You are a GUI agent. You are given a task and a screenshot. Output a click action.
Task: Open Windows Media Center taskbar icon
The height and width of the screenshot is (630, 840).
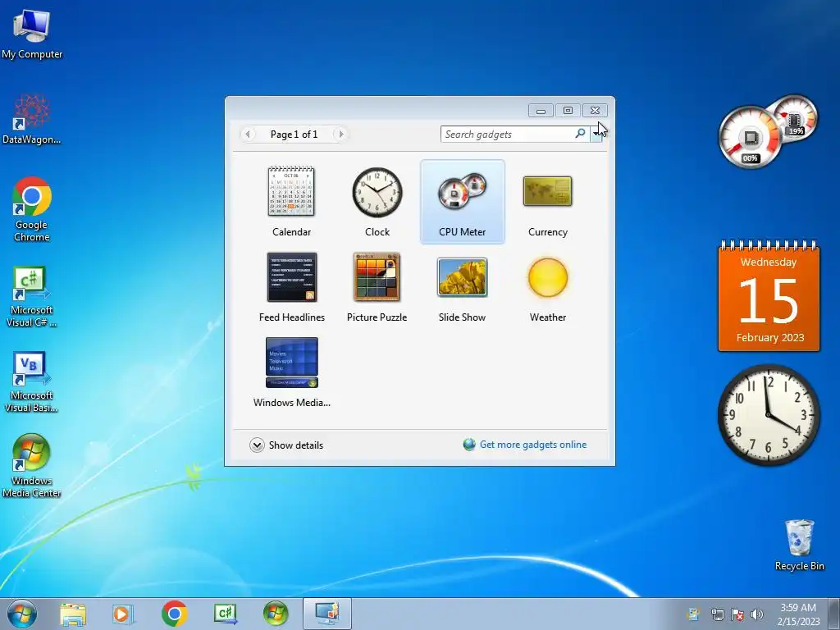tap(276, 614)
